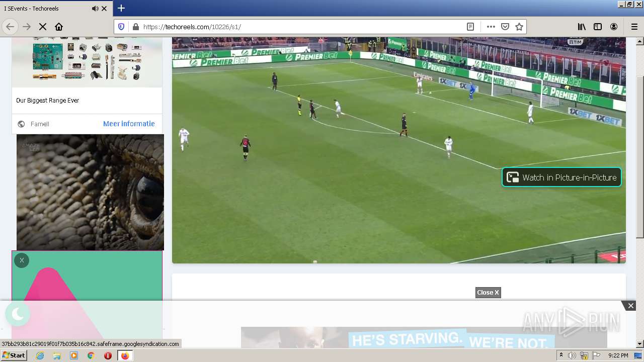Close the bottom banner overlay with X
The image size is (644, 362).
(x=630, y=306)
